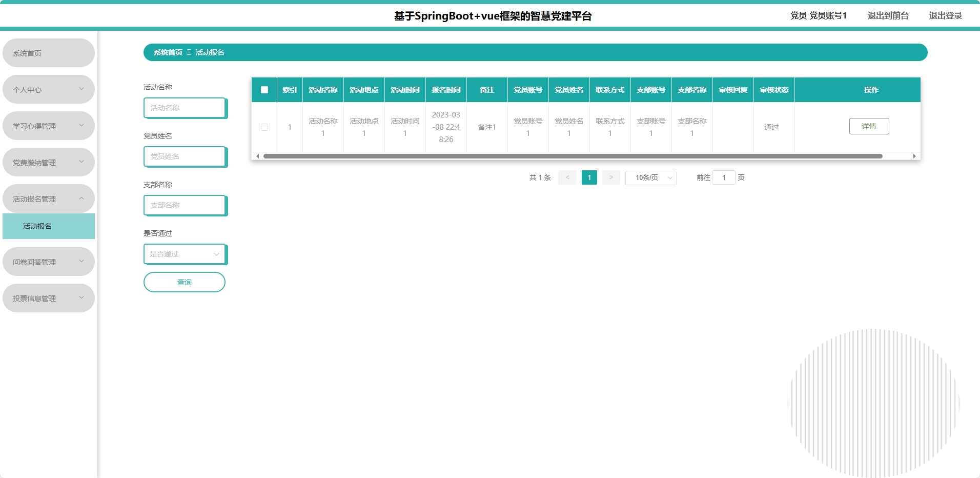Focus the 党员姓名 search input

[x=185, y=156]
